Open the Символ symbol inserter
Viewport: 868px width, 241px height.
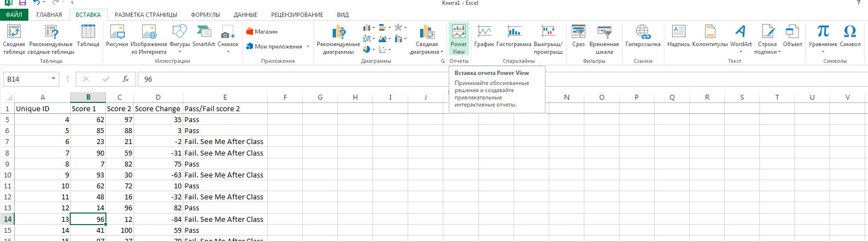click(850, 37)
